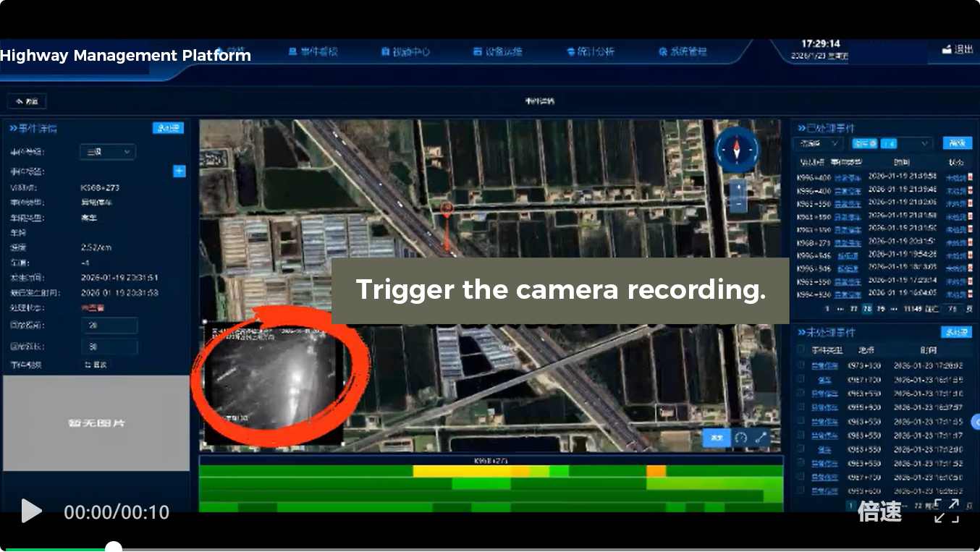Open the 系统管理 menu tab
The height and width of the screenshot is (552, 980).
683,52
